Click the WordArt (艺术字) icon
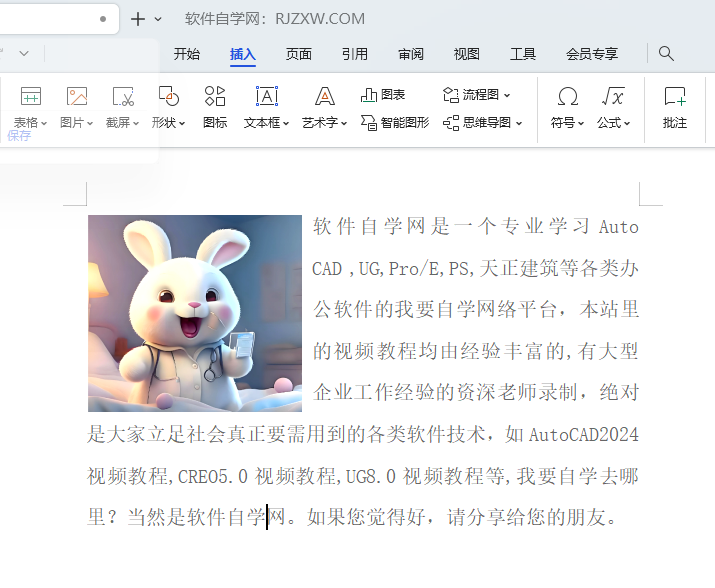This screenshot has width=715, height=588. 325,96
